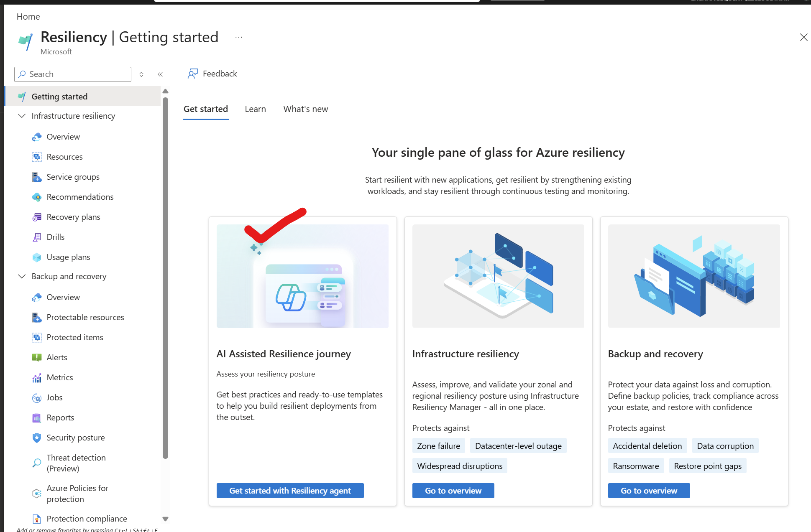This screenshot has width=811, height=532.
Task: Switch to the Learn tab
Action: pos(256,109)
